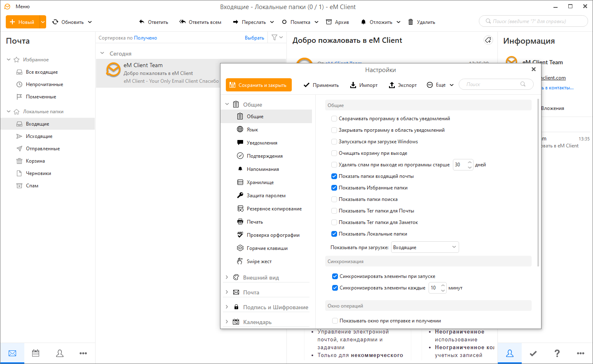Expand Внешний вид settings section
Viewport: 593px width, 364px height.
coord(227,278)
